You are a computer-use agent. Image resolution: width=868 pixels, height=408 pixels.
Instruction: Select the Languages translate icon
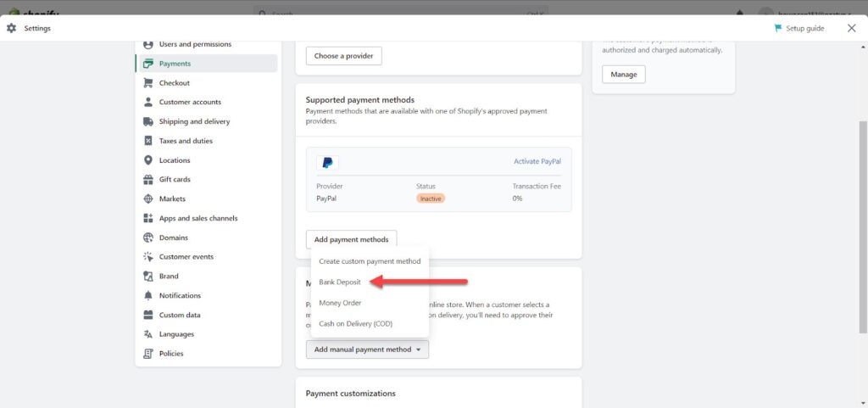147,334
